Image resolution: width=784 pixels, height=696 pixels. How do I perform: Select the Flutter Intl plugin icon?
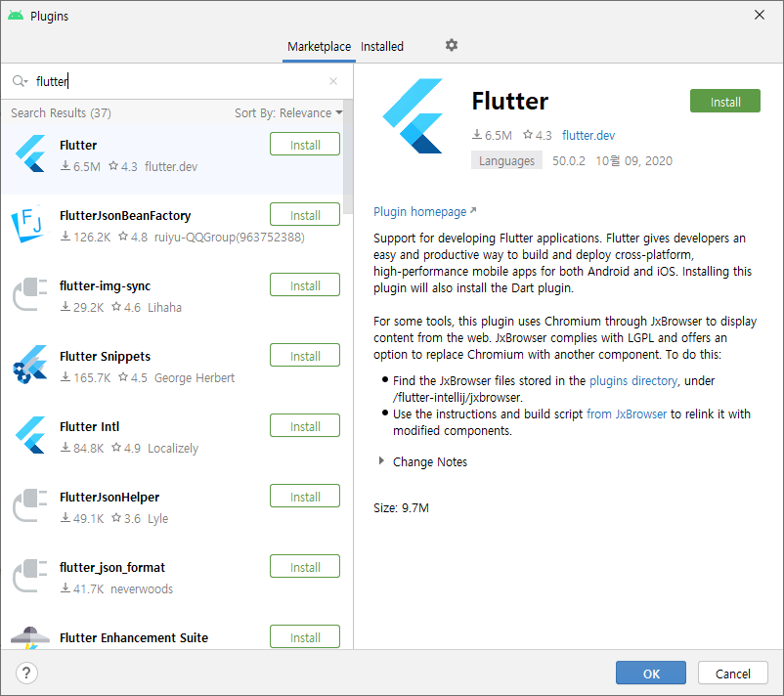(30, 435)
